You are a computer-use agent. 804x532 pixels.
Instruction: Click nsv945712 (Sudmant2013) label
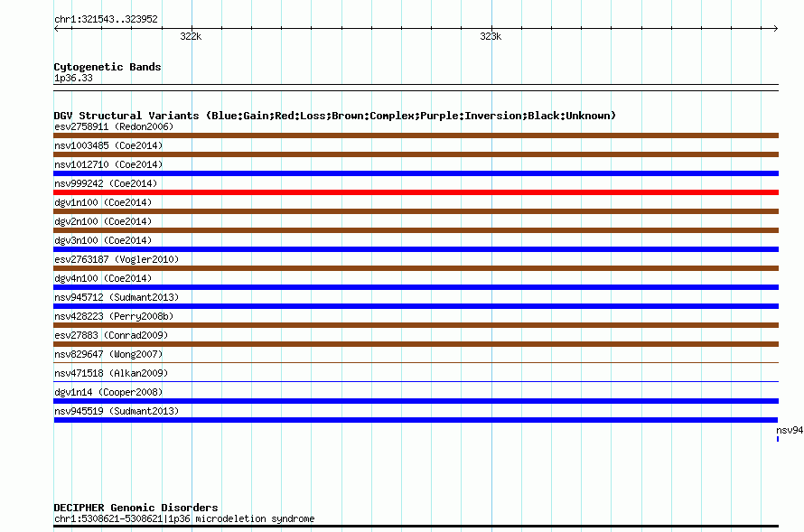coord(117,297)
